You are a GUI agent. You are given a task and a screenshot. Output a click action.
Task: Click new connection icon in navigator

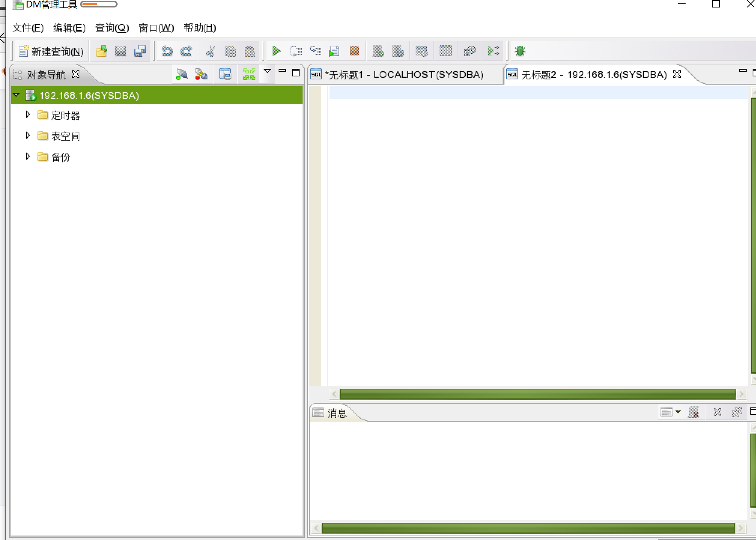tap(182, 74)
